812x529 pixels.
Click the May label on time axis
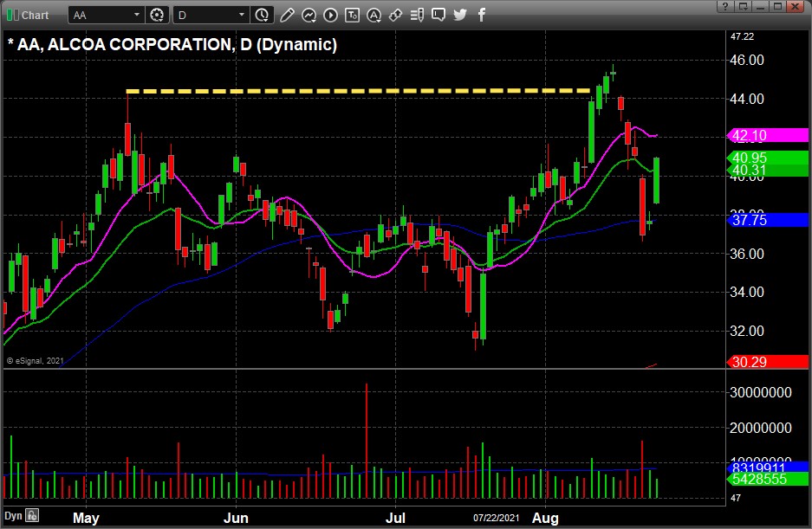86,518
